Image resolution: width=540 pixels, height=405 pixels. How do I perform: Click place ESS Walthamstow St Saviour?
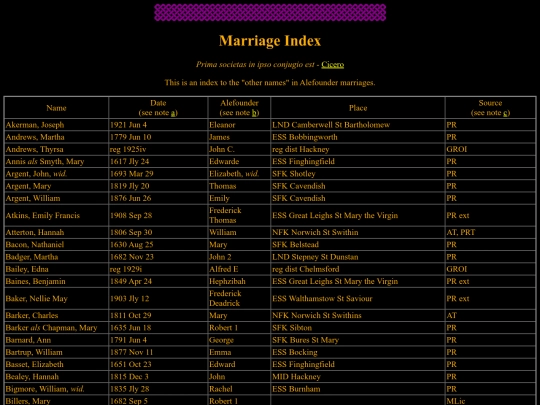322,299
